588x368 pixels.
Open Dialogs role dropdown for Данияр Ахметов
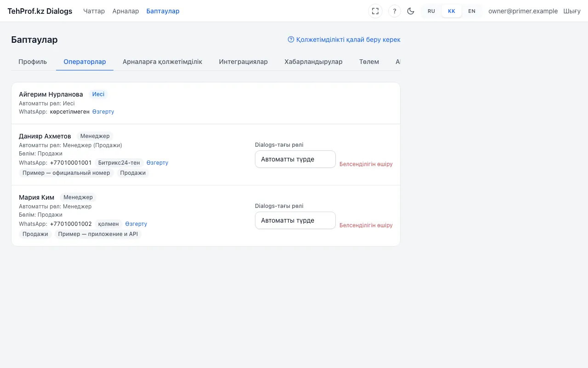(x=295, y=159)
